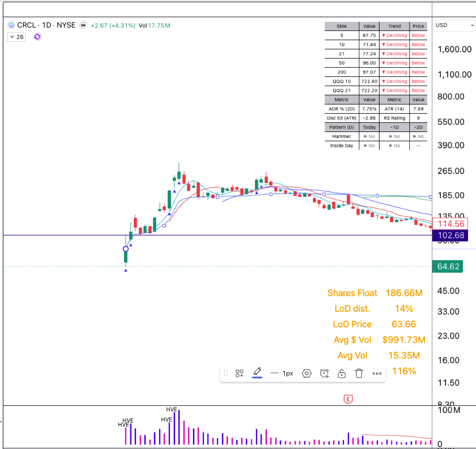
Task: Click Hammer pattern row label
Action: (342, 136)
